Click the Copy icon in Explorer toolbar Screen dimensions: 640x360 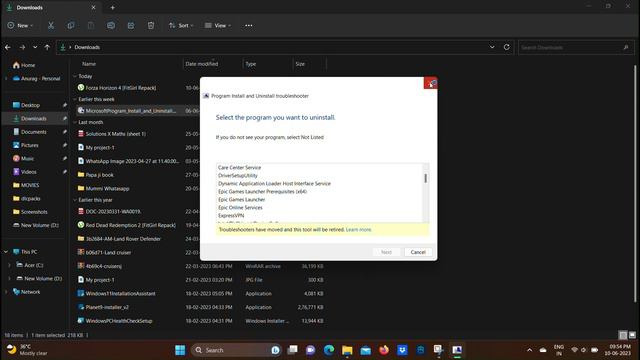[71, 25]
